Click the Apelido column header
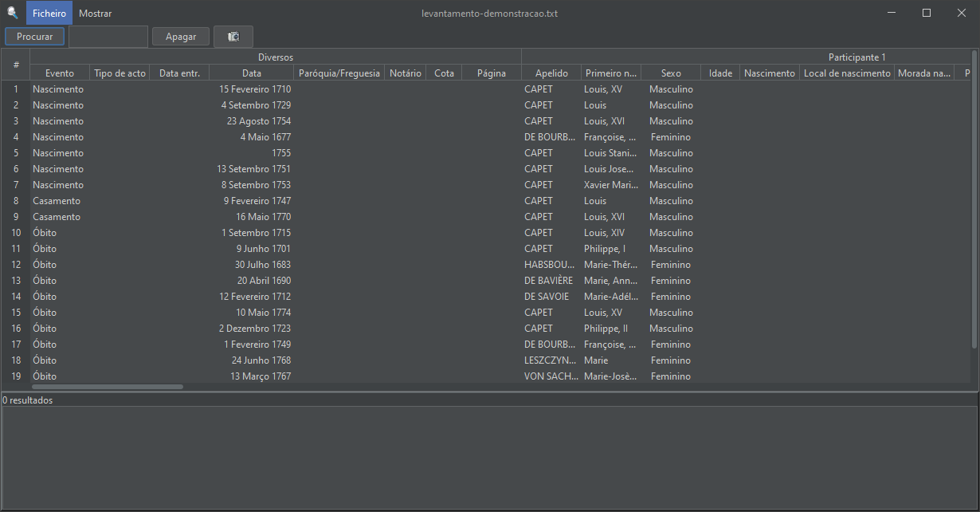 tap(551, 73)
